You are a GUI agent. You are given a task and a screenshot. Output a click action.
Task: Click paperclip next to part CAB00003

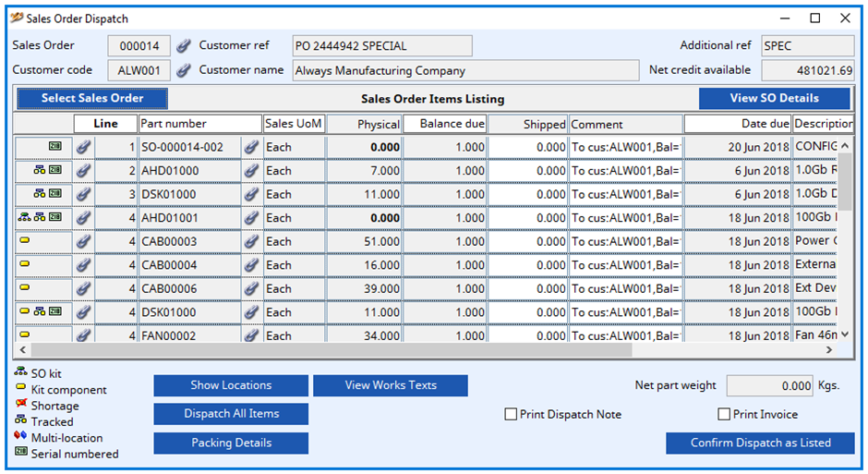click(250, 241)
